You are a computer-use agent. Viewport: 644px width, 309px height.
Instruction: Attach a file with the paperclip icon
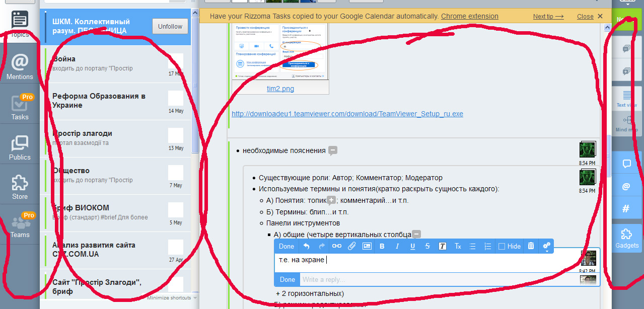pyautogui.click(x=351, y=246)
